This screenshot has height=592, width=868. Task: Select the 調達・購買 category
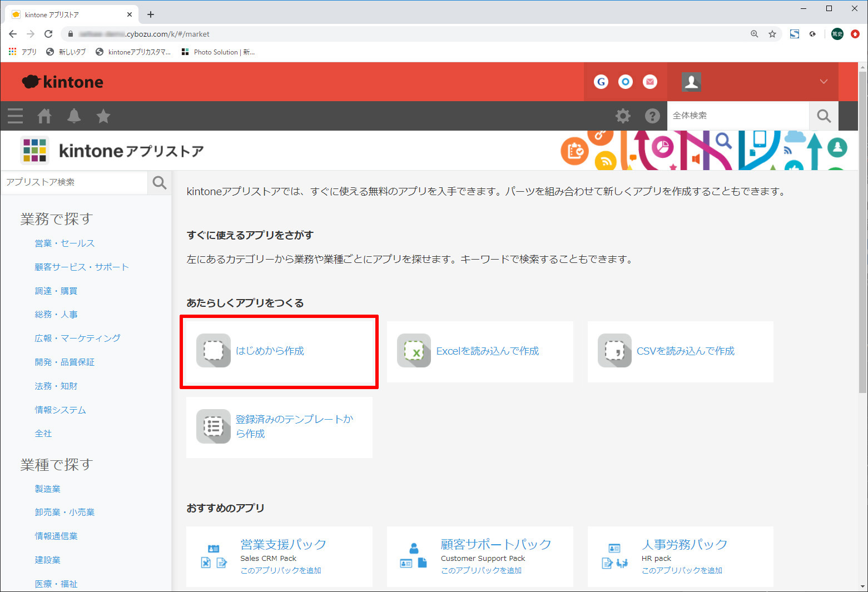[x=56, y=291]
